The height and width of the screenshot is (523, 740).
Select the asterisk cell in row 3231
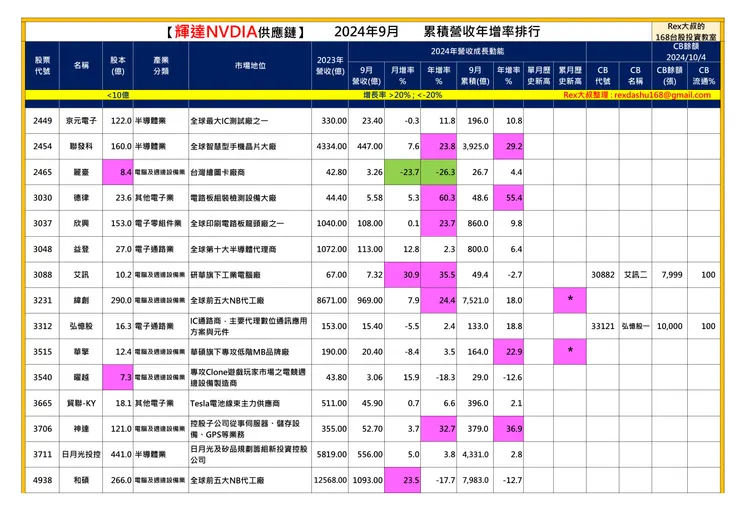click(570, 300)
